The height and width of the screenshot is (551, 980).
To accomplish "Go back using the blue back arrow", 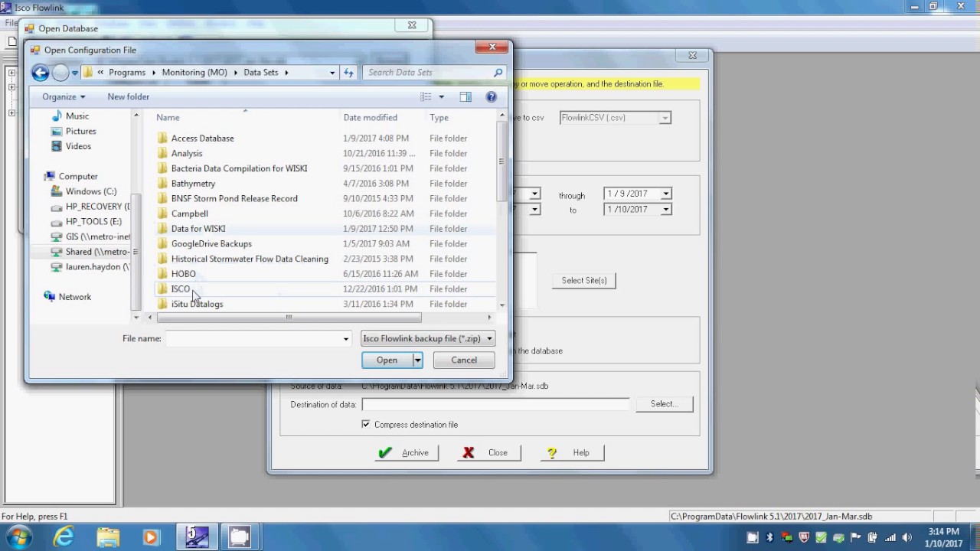I will pyautogui.click(x=41, y=73).
